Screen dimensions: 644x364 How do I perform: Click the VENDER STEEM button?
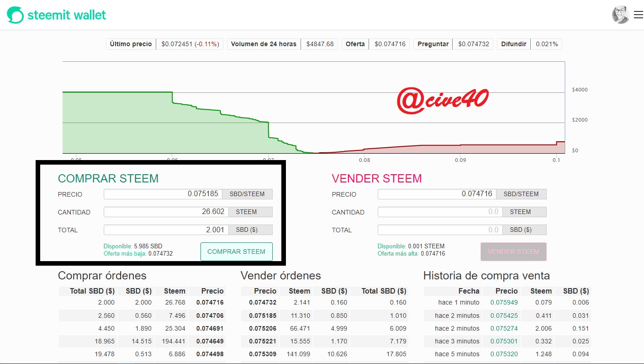[513, 252]
